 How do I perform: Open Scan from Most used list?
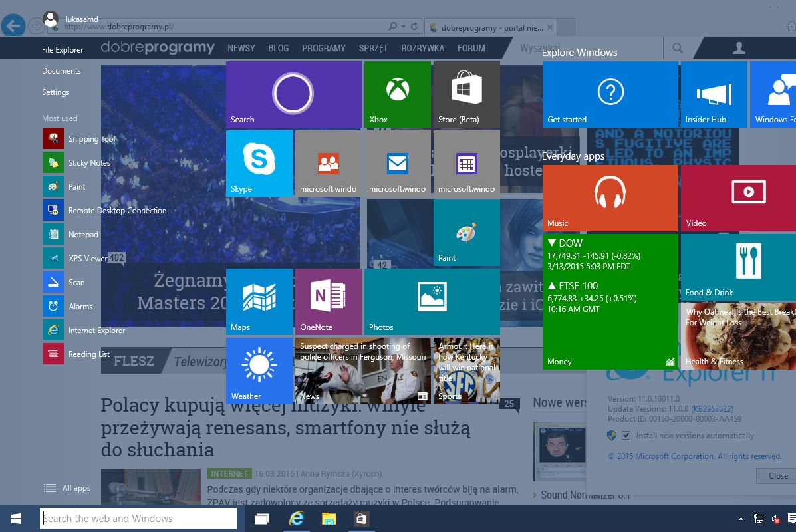(x=65, y=282)
